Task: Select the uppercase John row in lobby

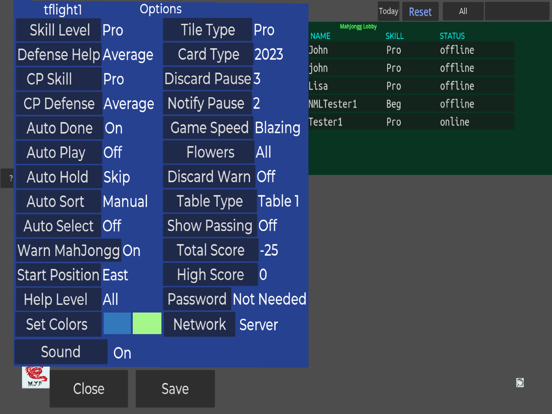Action: pos(411,50)
